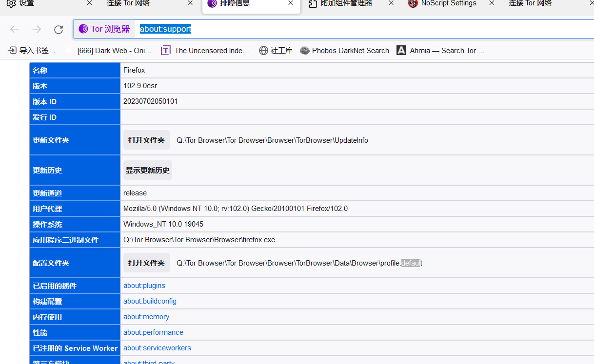Image resolution: width=594 pixels, height=364 pixels.
Task: Reload the page with the refresh icon
Action: coord(59,29)
